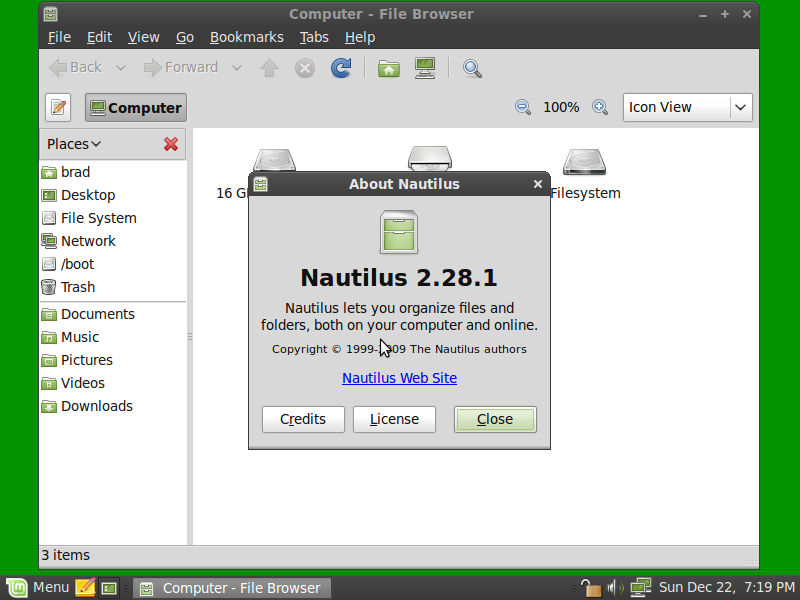Open the Back history dropdown arrow
The image size is (800, 600).
(121, 67)
